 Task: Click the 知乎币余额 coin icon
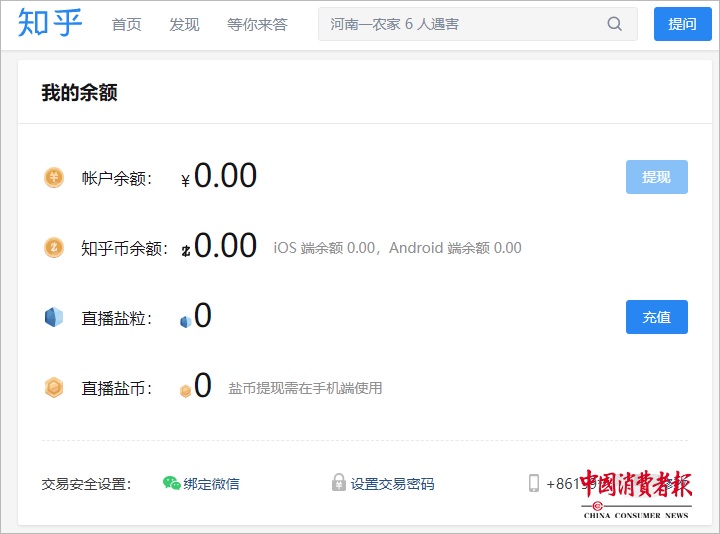53,247
